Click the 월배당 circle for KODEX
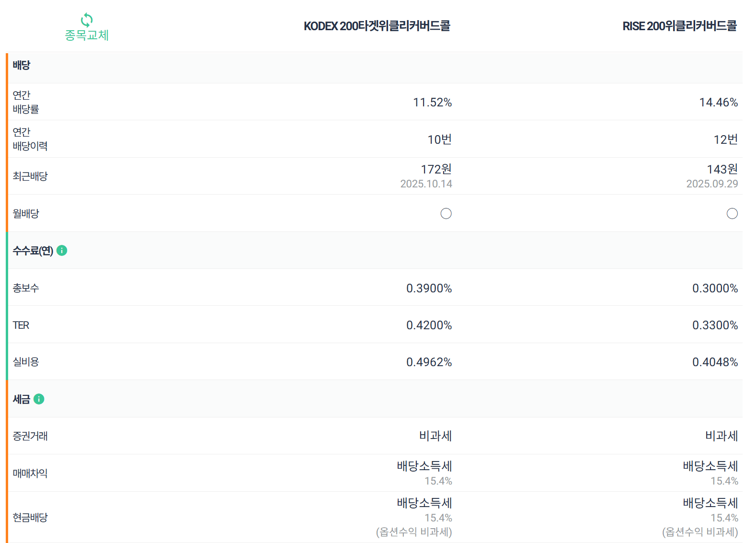This screenshot has width=756, height=543. pos(446,213)
